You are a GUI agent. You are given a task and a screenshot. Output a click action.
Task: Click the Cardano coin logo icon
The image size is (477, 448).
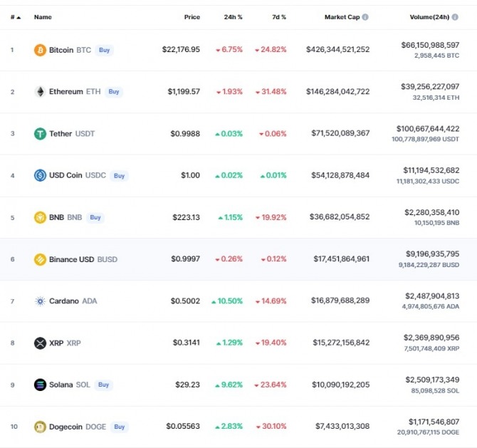coord(40,301)
